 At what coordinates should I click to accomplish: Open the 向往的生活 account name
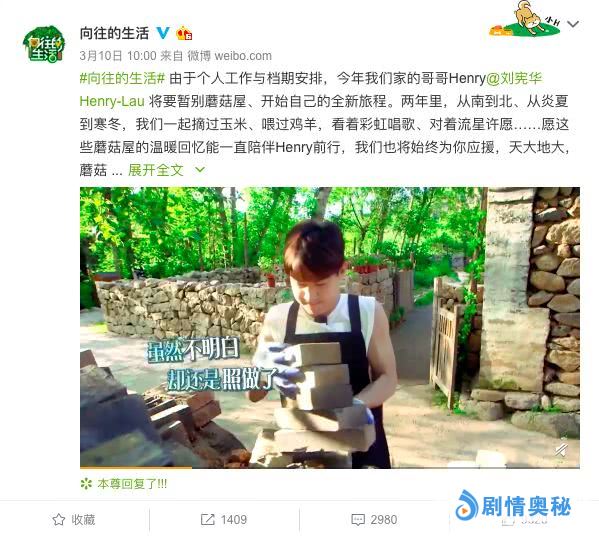[114, 33]
